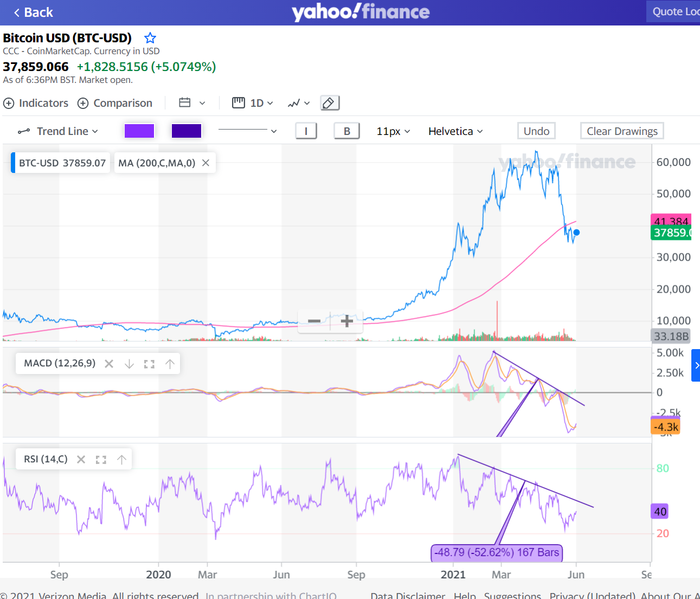Zoom in the chart with plus button
The height and width of the screenshot is (599, 700).
pyautogui.click(x=347, y=321)
